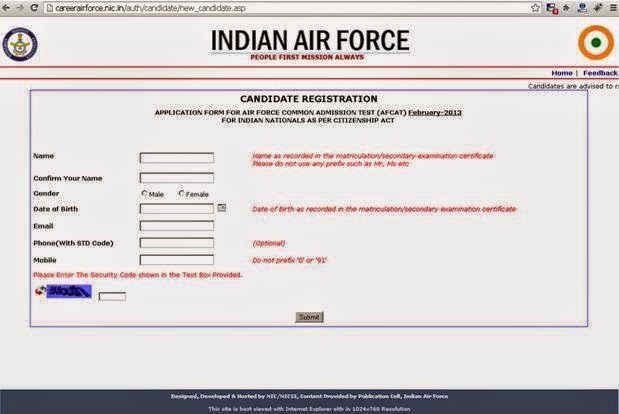This screenshot has height=414, width=619.
Task: Click the small dark extension icon next to the red-badge icon
Action: click(x=566, y=7)
